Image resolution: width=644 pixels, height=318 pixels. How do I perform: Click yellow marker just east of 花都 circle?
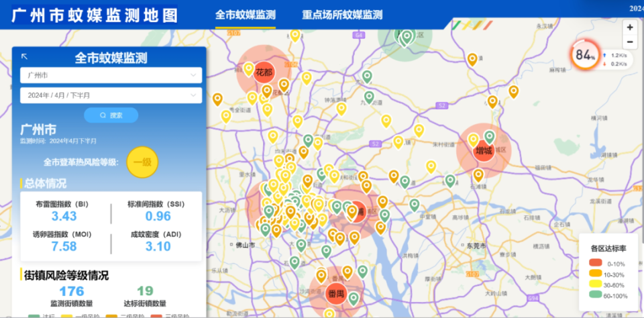307,78
